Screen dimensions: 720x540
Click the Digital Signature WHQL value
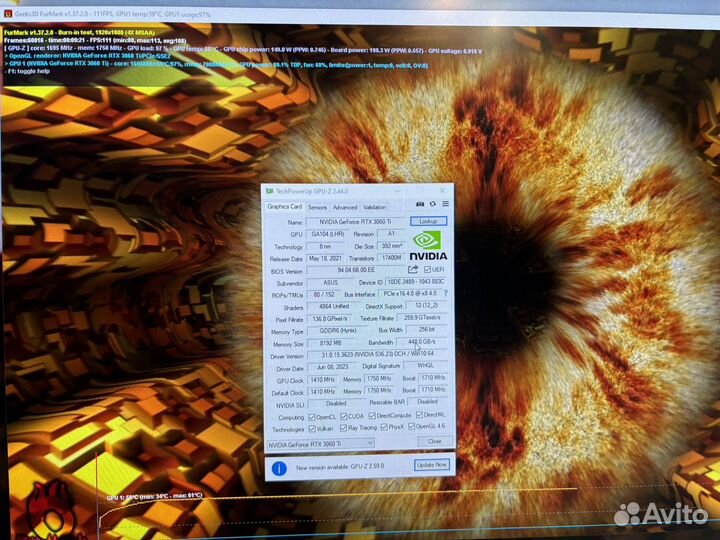[426, 366]
